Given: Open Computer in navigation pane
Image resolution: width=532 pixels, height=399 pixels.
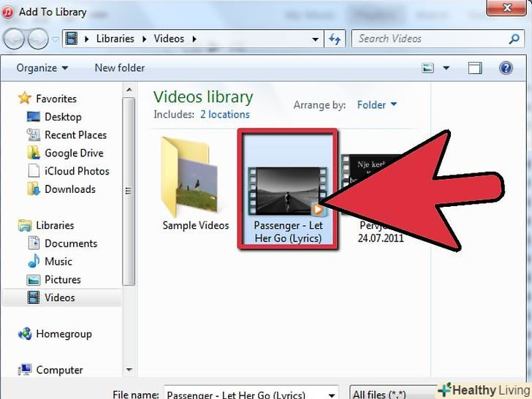Looking at the screenshot, I should (50, 370).
